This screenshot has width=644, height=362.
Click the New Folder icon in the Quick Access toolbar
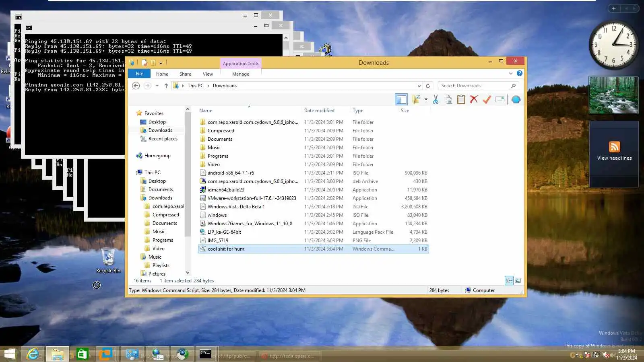(153, 63)
